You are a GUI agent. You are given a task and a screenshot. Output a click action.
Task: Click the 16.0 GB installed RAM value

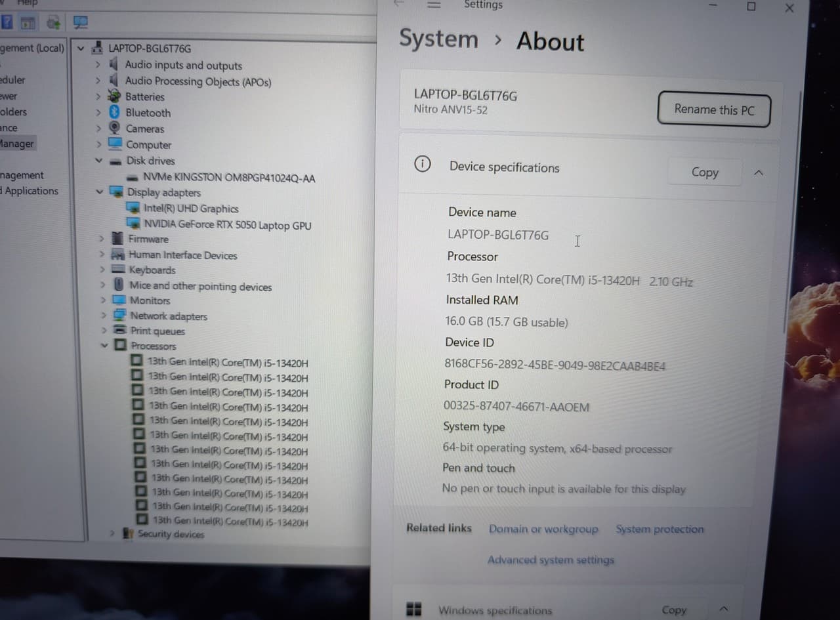point(507,321)
